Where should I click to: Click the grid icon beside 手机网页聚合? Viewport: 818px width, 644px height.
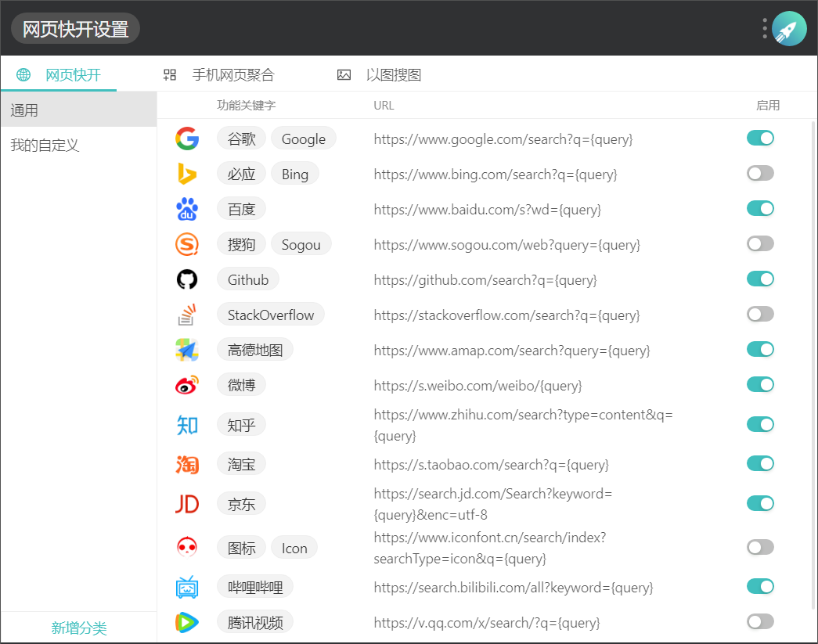point(170,74)
